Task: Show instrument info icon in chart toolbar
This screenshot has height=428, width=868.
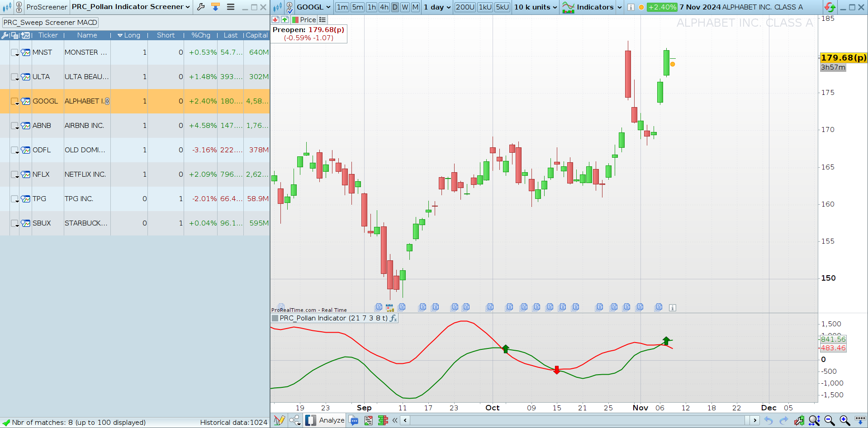Action: 631,7
